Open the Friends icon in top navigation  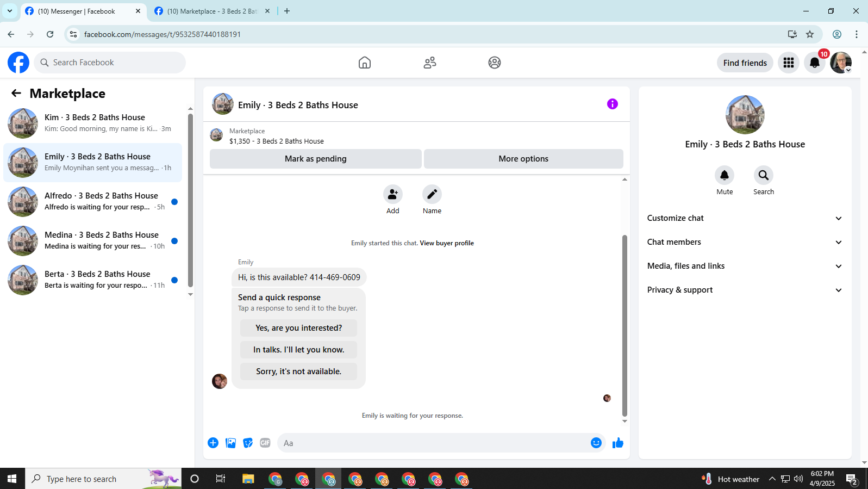pos(430,63)
